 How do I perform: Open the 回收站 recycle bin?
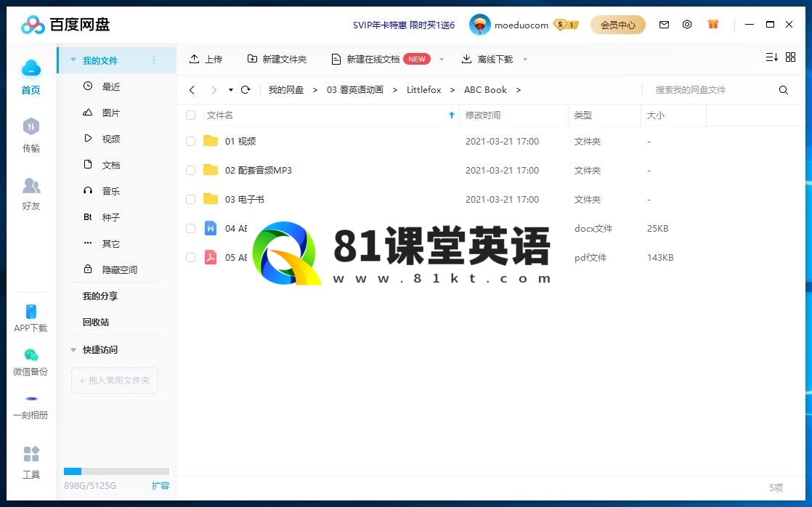[96, 322]
